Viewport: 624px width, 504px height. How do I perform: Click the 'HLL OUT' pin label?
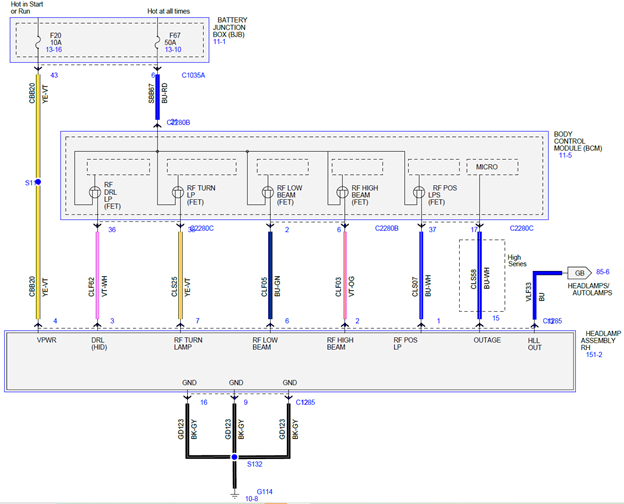[534, 344]
